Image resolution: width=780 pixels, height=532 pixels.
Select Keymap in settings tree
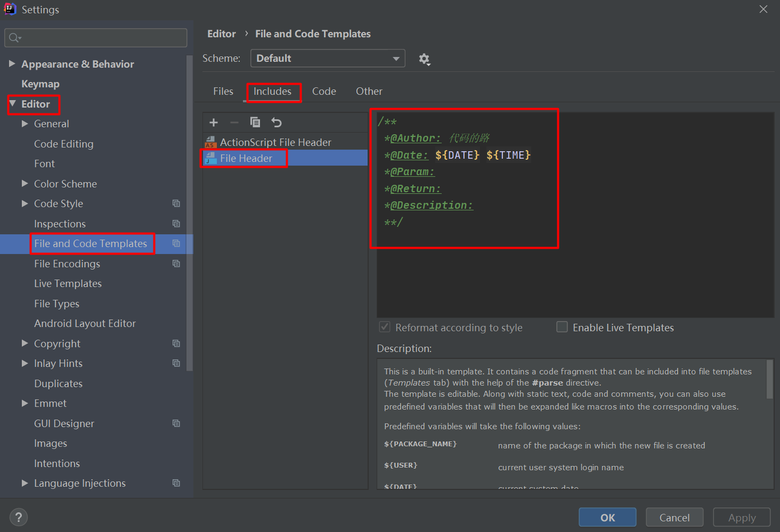click(x=40, y=84)
